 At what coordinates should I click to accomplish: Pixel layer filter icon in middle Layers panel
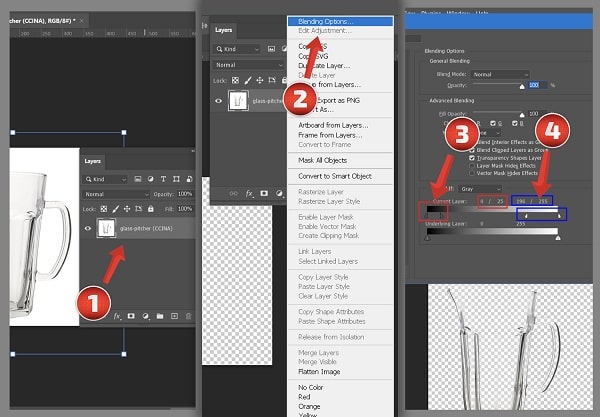271,49
